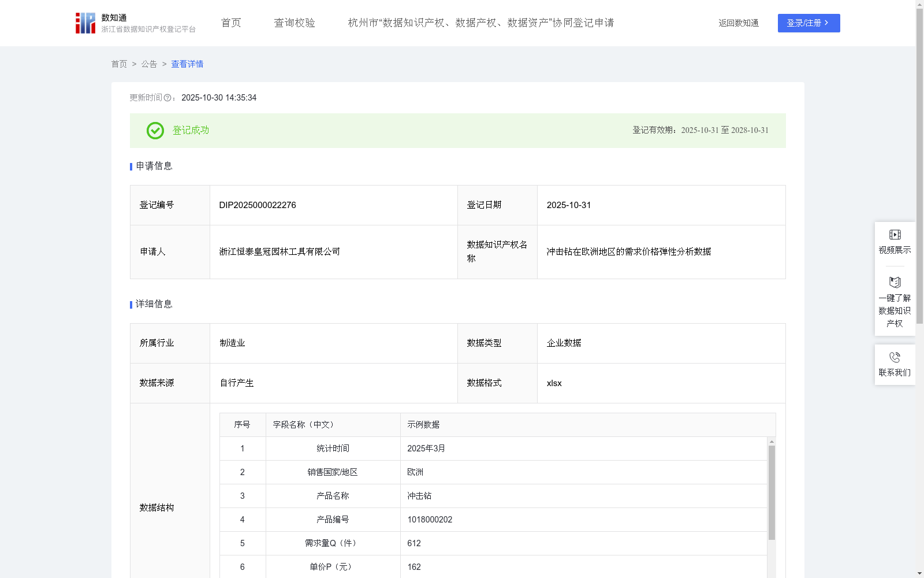924x578 pixels.
Task: Click the 统计时间 field row
Action: pos(493,449)
